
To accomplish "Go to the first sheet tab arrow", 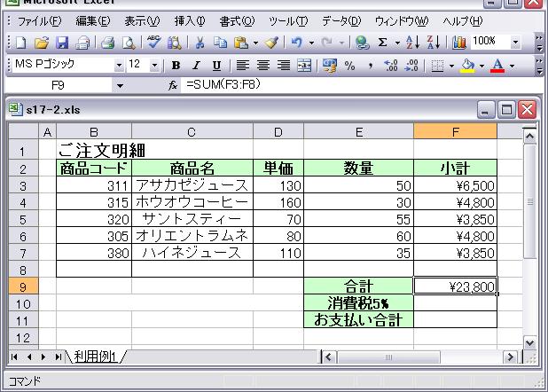I will pos(14,357).
